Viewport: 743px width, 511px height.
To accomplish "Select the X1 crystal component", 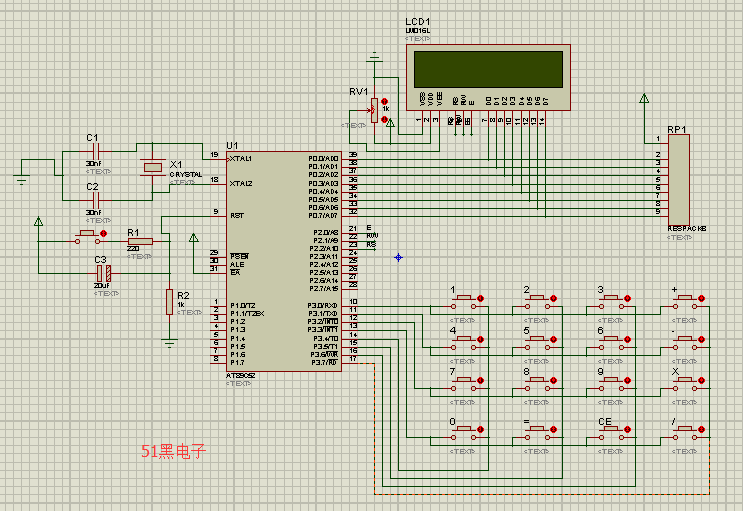I will point(153,167).
